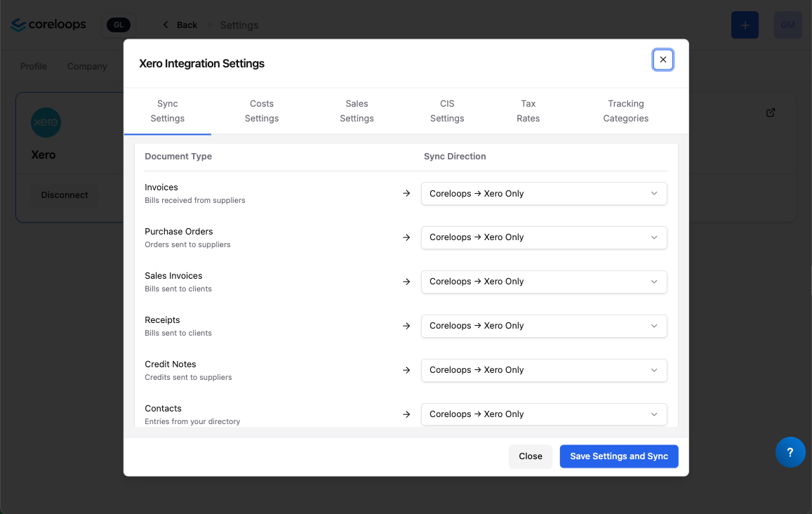Click the Disconnect button on Xero card
The width and height of the screenshot is (812, 514).
[x=64, y=195]
